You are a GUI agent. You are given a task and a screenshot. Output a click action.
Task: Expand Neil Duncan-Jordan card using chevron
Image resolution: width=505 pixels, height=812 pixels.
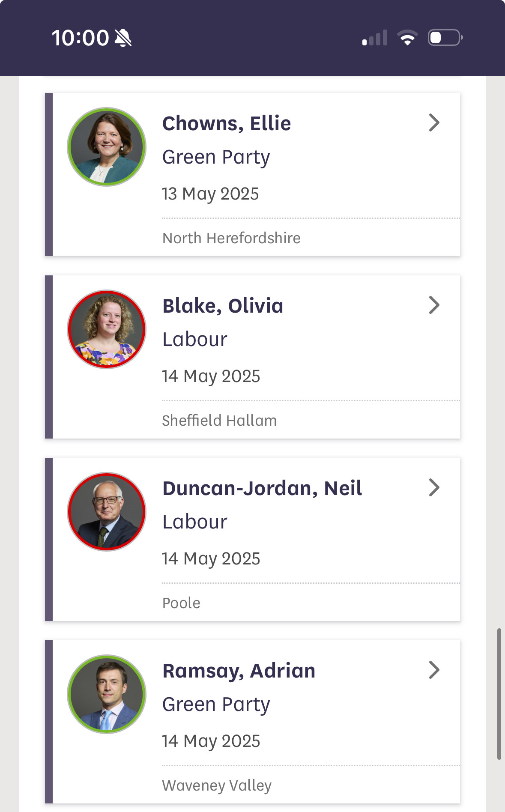[x=434, y=488]
